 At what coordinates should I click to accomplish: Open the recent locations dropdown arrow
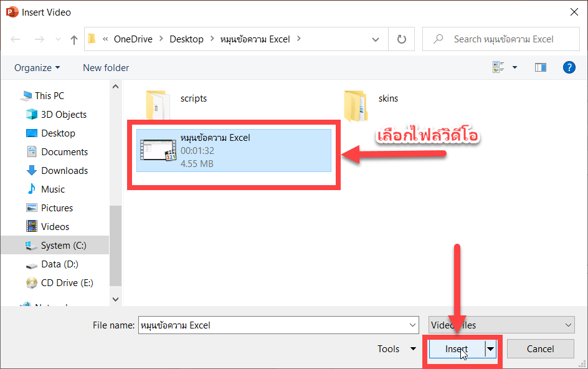(x=58, y=39)
